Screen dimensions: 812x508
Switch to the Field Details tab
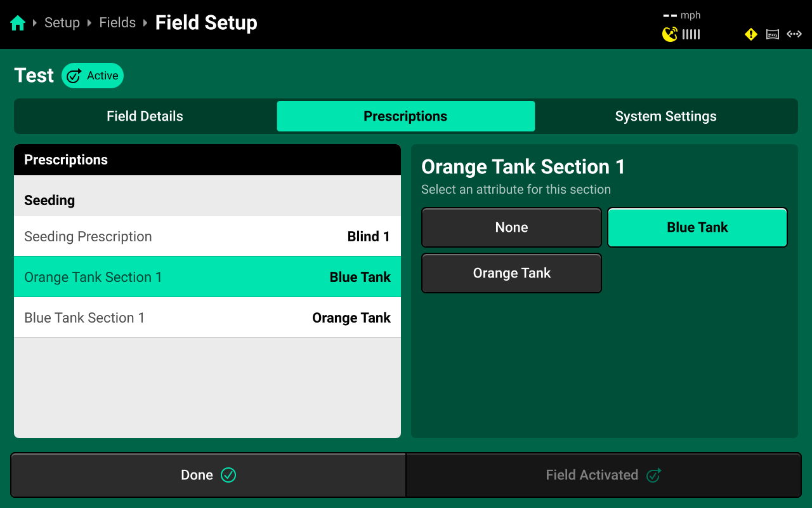pyautogui.click(x=145, y=116)
